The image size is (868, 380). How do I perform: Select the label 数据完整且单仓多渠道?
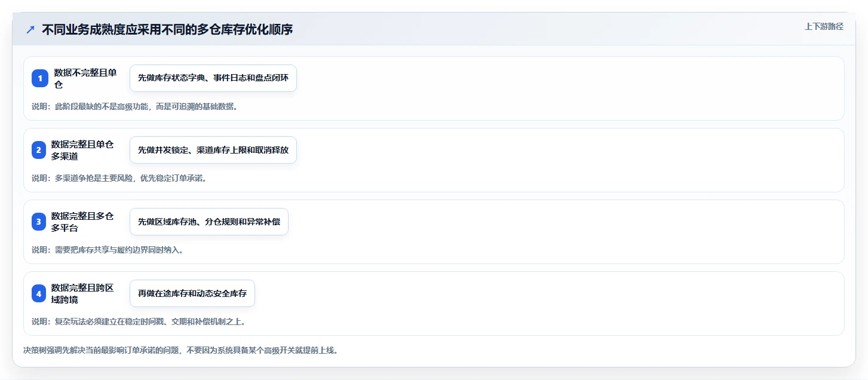pos(82,150)
